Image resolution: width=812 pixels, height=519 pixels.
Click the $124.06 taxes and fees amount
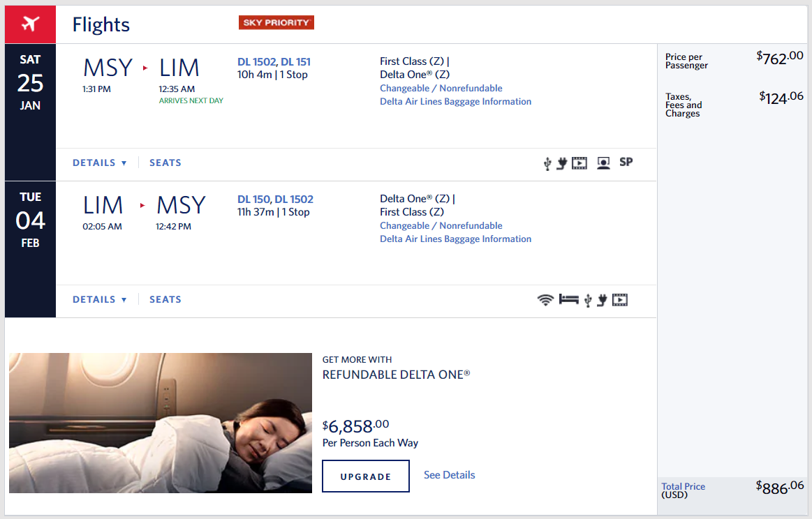pyautogui.click(x=781, y=97)
